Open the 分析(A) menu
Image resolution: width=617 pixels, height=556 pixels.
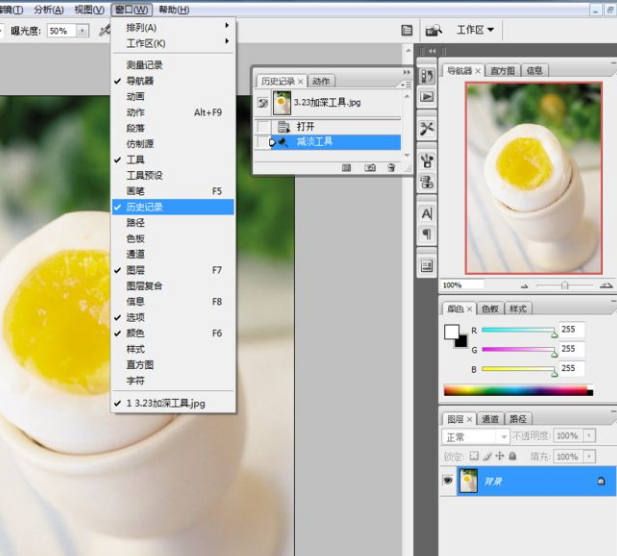pos(49,9)
